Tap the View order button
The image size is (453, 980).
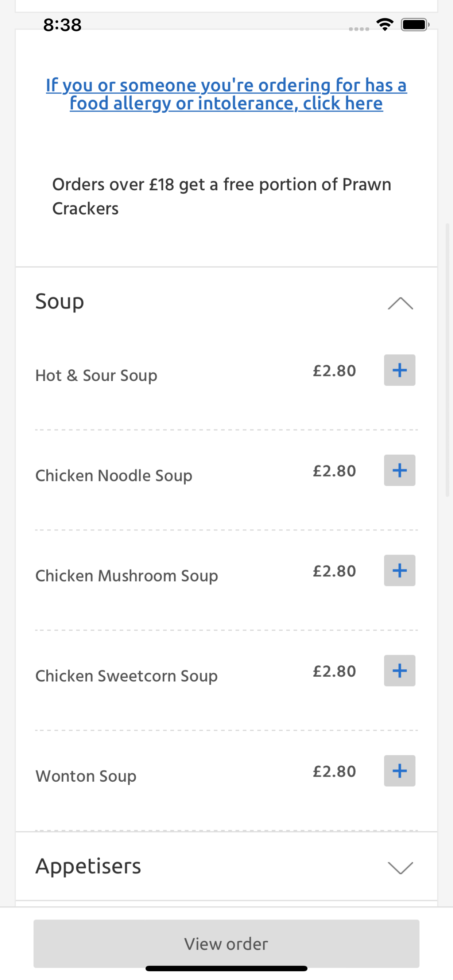coord(226,944)
